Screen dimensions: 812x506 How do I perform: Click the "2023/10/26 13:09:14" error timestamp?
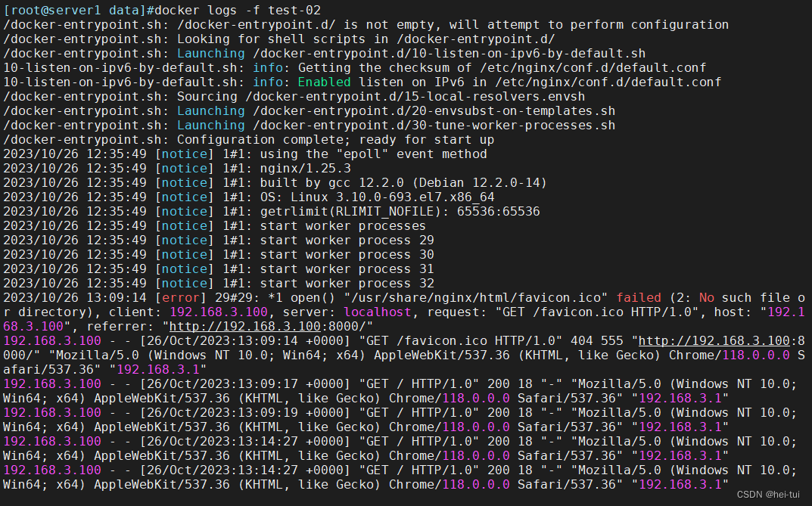(75, 298)
